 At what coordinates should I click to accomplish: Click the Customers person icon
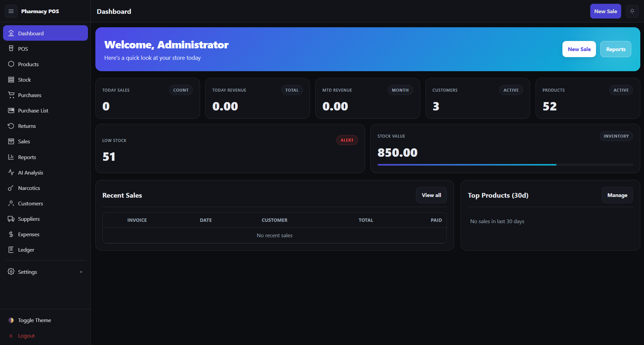[11, 203]
